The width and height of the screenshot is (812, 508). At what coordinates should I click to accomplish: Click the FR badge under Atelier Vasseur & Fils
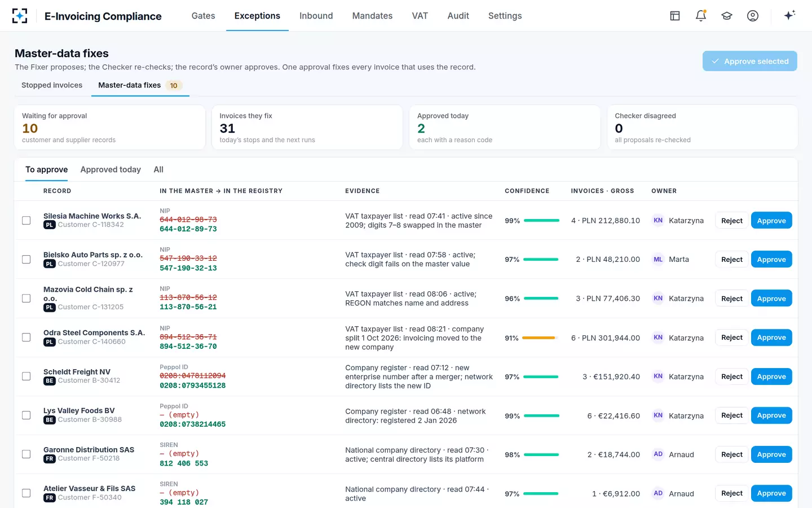coord(50,498)
